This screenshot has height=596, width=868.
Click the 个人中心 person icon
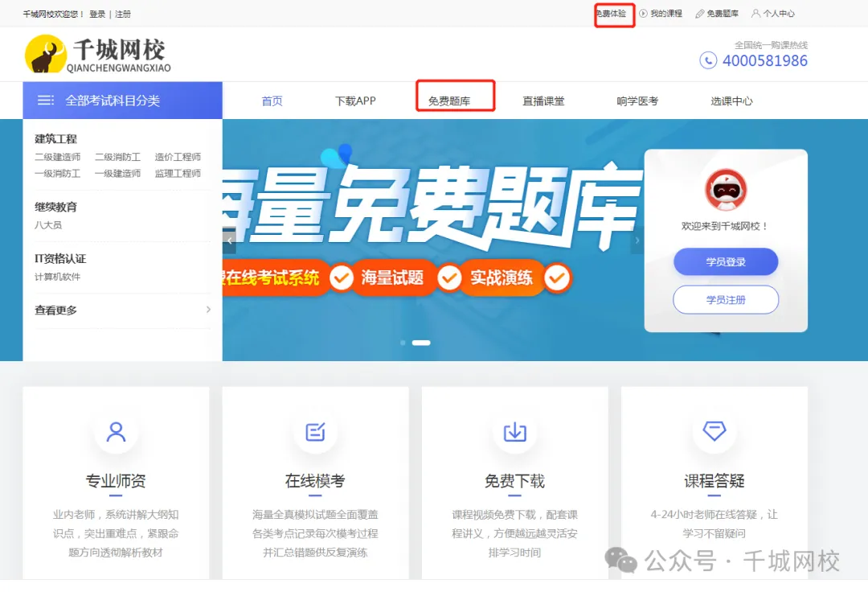point(755,14)
